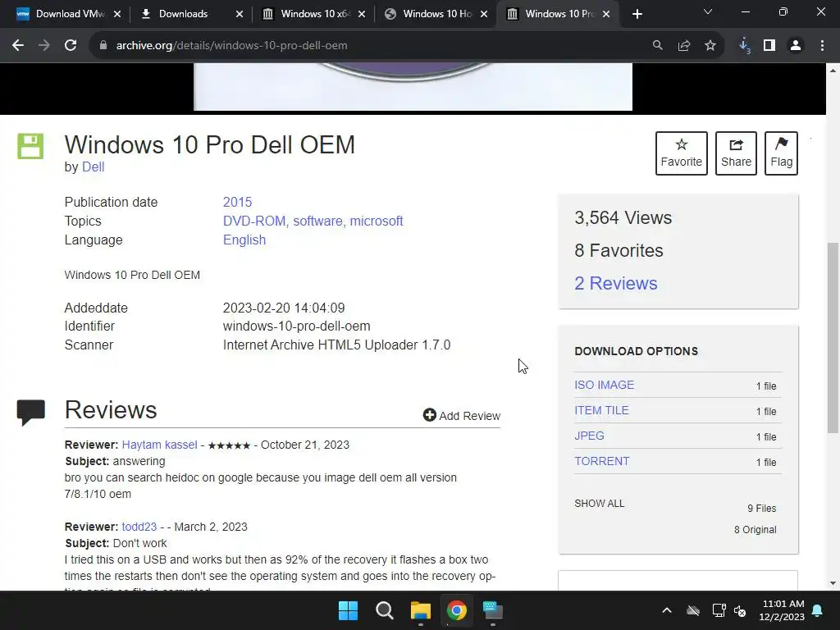Viewport: 840px width, 630px height.
Task: Open the Chrome downloads indicator
Action: point(745,46)
